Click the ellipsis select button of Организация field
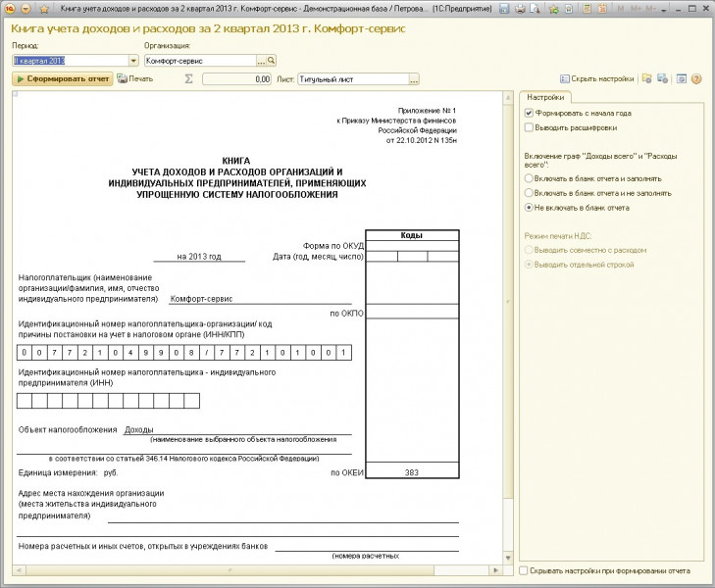The width and height of the screenshot is (715, 588). tap(261, 61)
